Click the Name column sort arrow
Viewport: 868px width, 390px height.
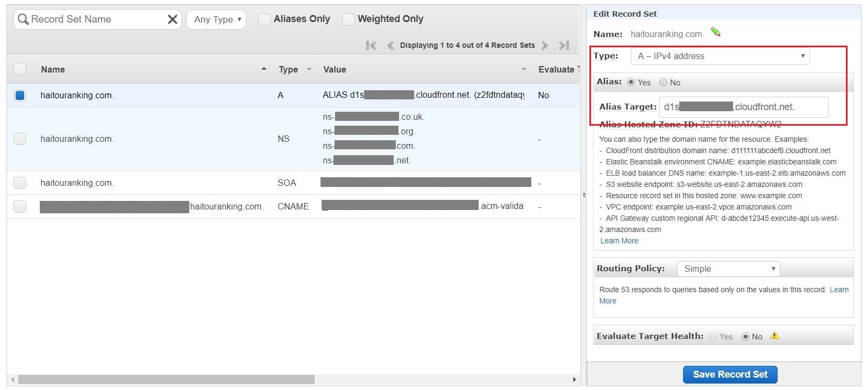click(x=264, y=69)
